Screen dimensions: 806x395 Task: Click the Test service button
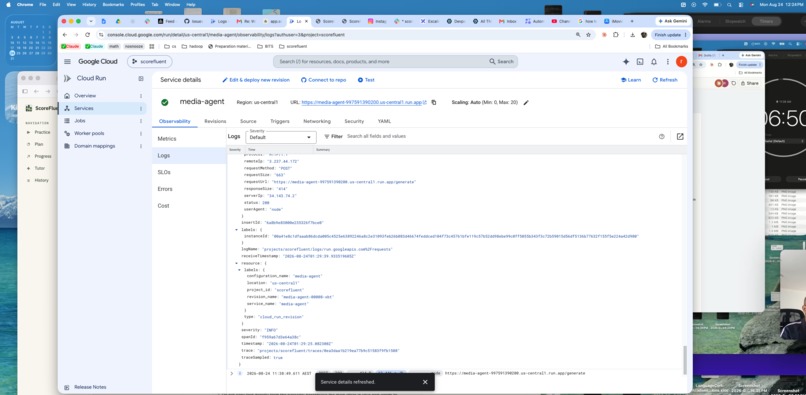366,80
